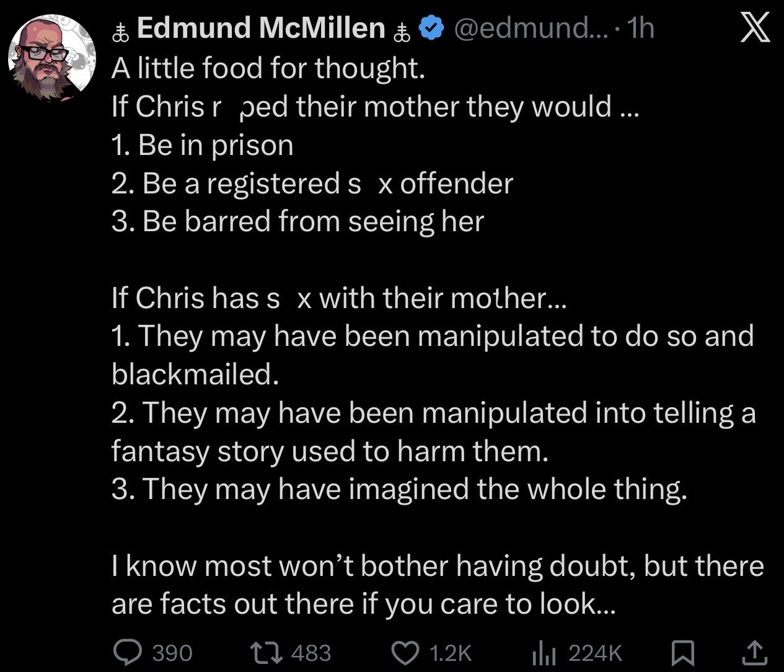
Task: Click the "A little food for thought." line
Action: click(268, 68)
